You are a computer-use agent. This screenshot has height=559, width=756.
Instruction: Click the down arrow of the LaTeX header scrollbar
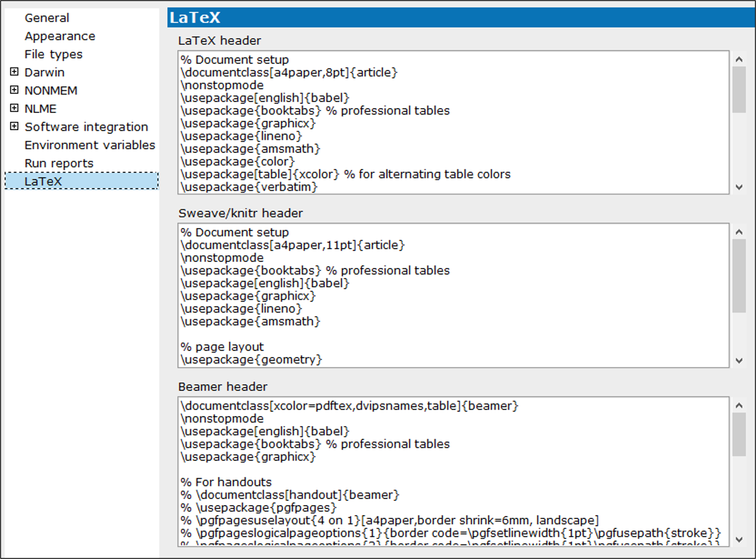739,187
